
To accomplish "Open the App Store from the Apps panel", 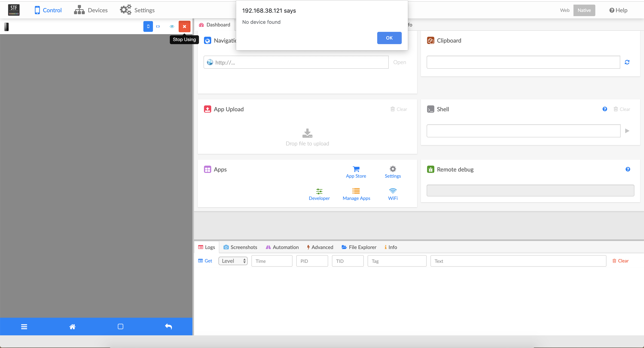I will click(x=356, y=172).
